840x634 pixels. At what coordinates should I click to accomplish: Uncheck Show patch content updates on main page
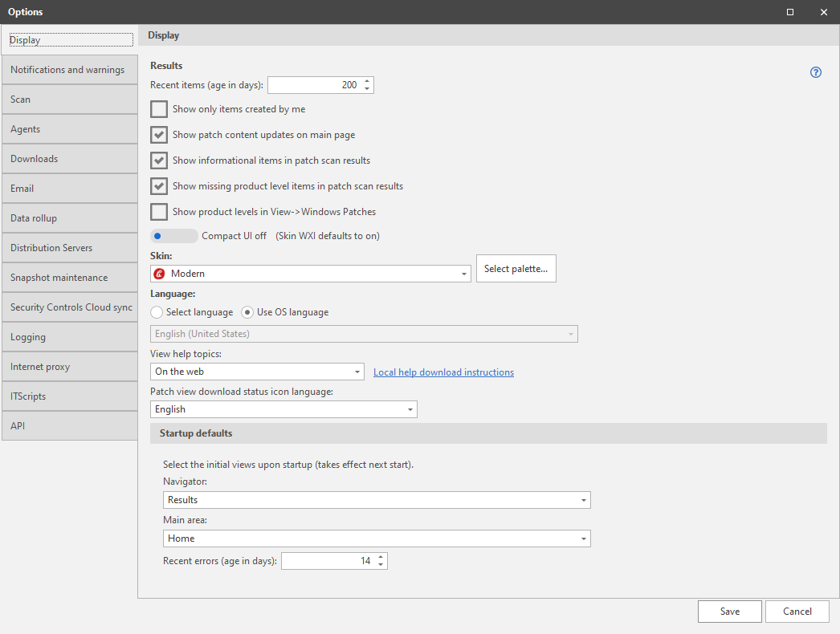pyautogui.click(x=159, y=135)
